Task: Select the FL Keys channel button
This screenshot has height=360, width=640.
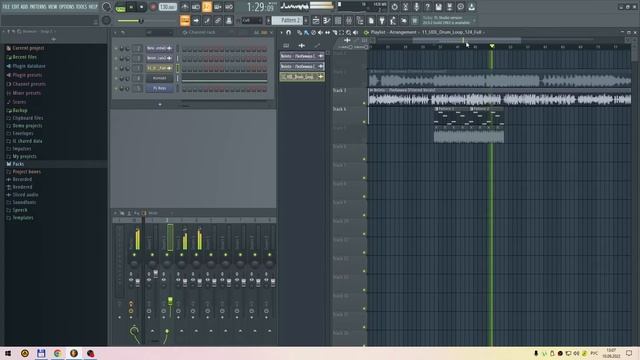Action: [x=159, y=88]
